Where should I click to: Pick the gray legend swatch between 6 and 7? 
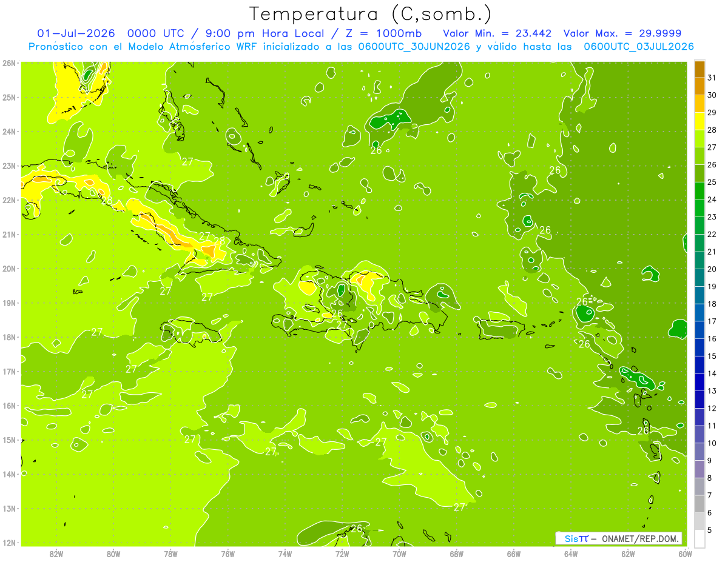[699, 503]
